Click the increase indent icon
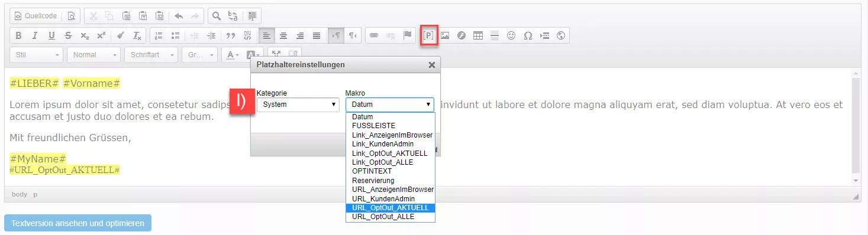 [211, 35]
